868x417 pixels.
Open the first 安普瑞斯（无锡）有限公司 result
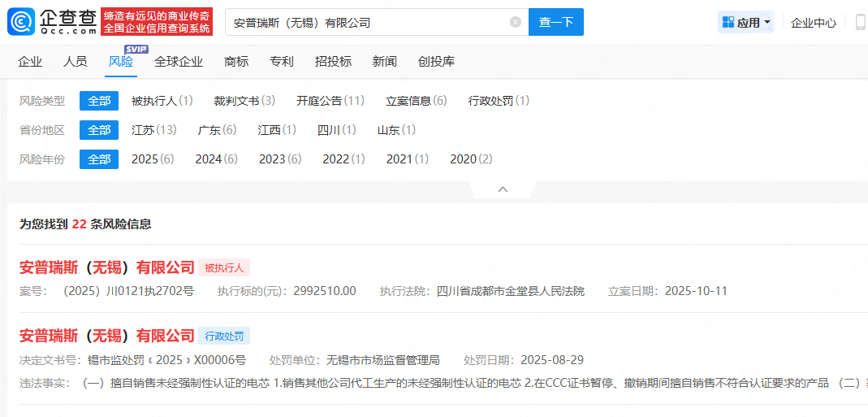(x=107, y=267)
